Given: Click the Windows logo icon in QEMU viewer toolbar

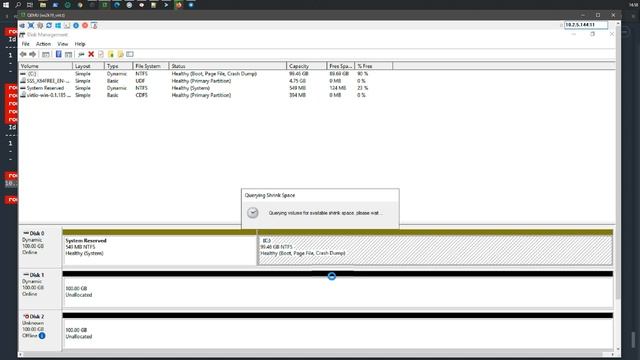Looking at the screenshot, I should [58, 25].
